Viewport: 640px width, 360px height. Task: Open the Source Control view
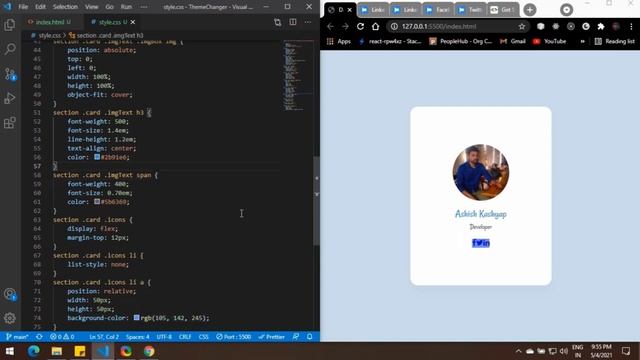click(x=10, y=74)
